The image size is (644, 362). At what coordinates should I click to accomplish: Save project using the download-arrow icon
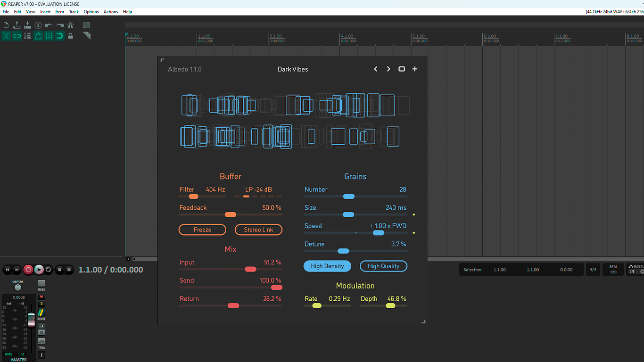[27, 25]
